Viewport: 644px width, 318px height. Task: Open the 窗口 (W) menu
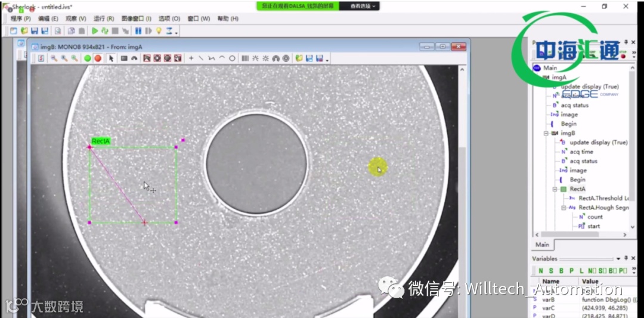pos(199,19)
